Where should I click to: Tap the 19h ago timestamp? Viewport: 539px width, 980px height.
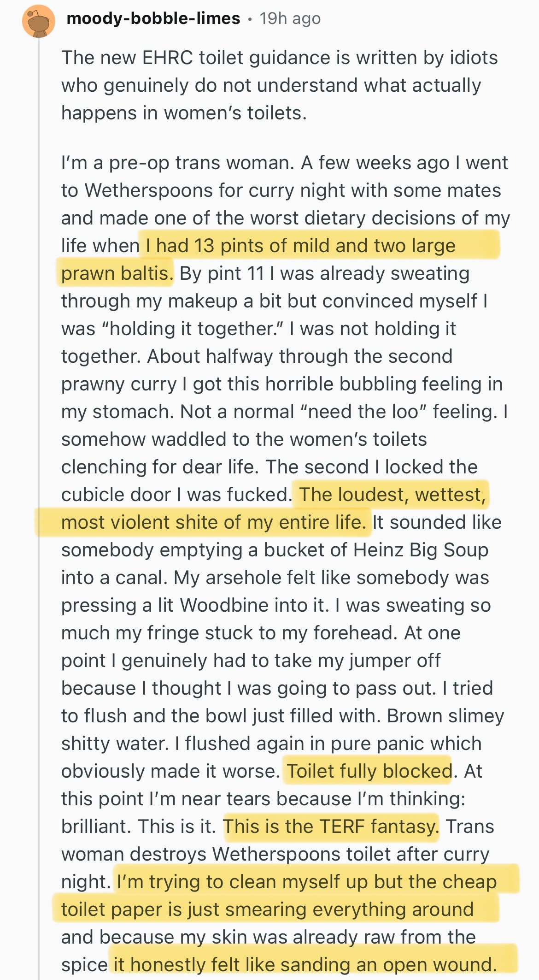pos(290,18)
